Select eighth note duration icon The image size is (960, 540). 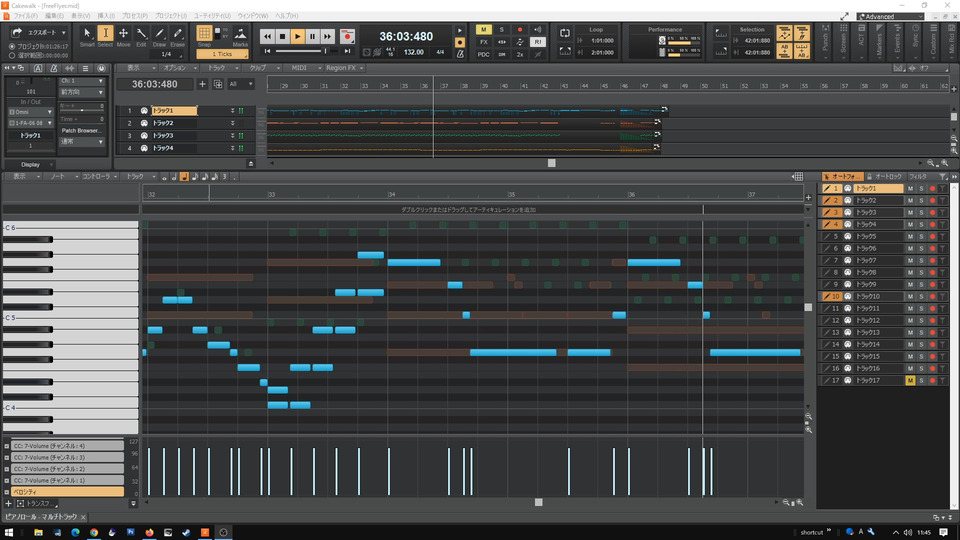point(195,177)
